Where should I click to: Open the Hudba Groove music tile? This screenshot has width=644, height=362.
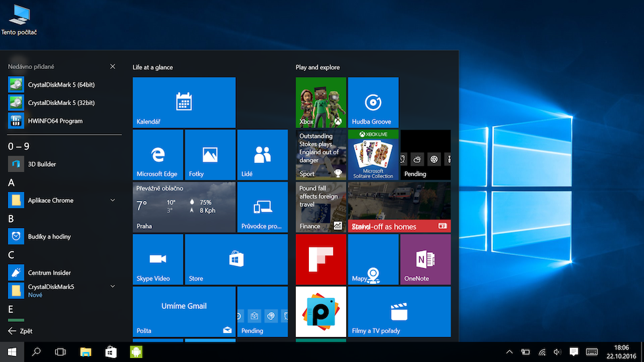click(x=373, y=102)
